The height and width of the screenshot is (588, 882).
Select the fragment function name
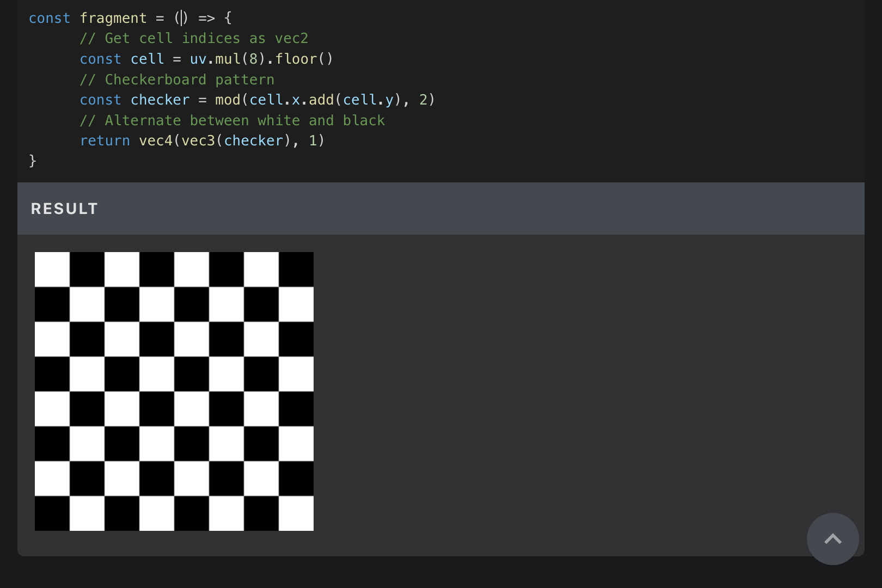(x=113, y=18)
